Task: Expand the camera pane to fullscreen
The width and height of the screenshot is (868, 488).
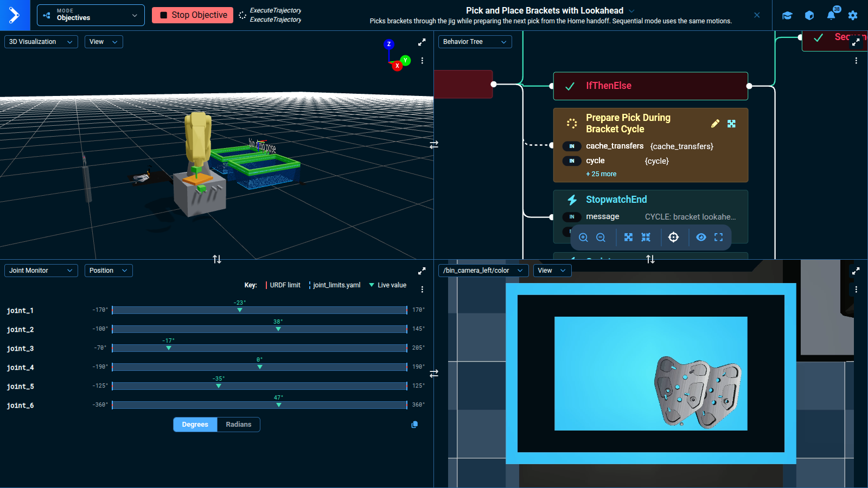Action: (x=856, y=271)
